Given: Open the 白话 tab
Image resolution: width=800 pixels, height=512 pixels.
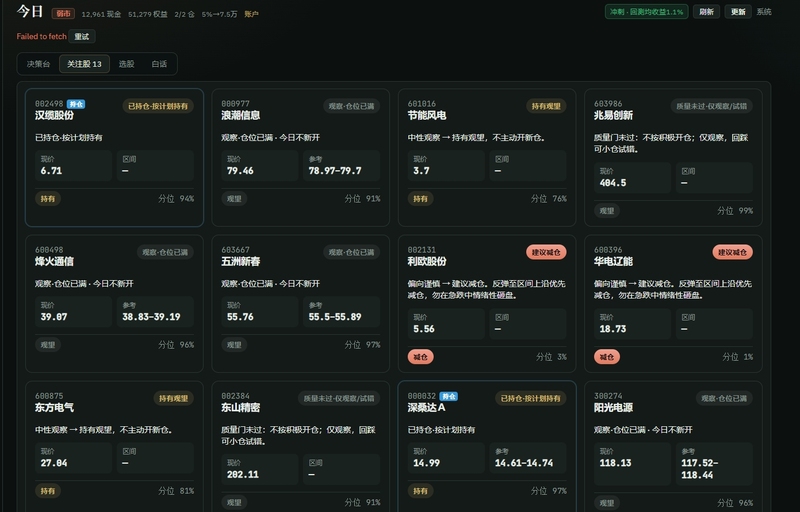Looking at the screenshot, I should [x=159, y=64].
